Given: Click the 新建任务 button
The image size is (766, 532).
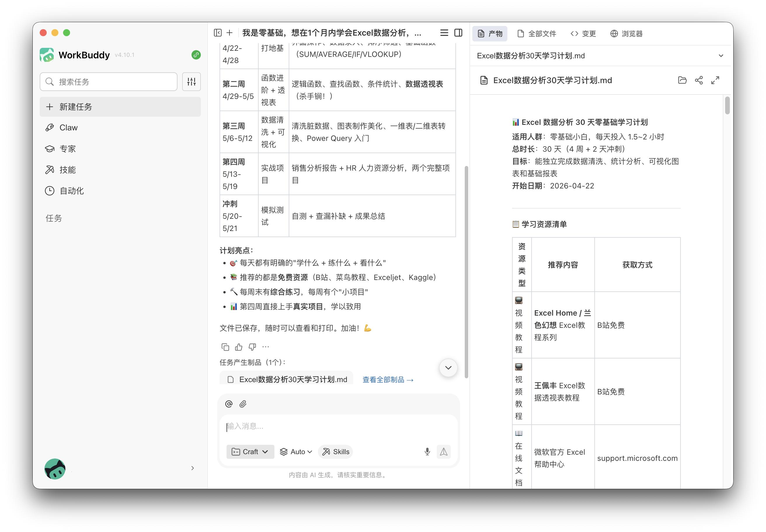Looking at the screenshot, I should pos(120,107).
